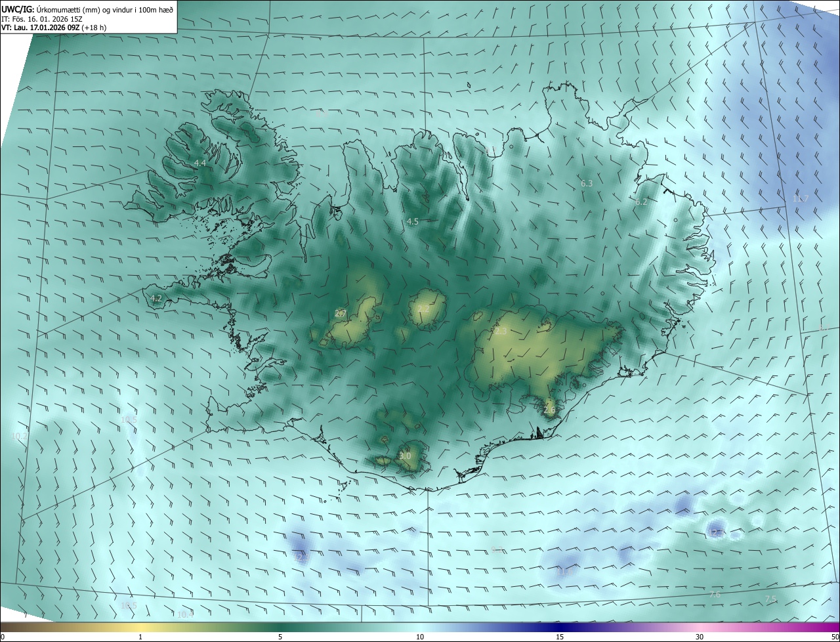The image size is (840, 642).
Task: Click the 10.4 value near the bottom left
Action: [x=186, y=614]
